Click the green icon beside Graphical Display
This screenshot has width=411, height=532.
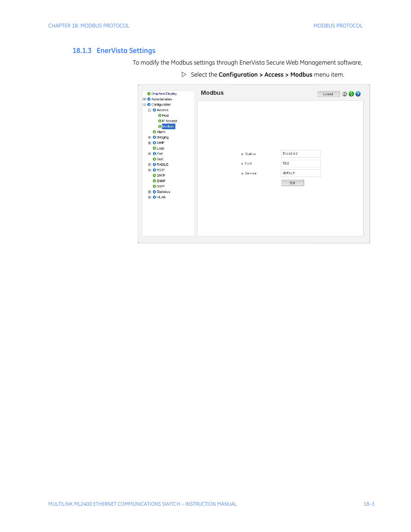coord(149,93)
